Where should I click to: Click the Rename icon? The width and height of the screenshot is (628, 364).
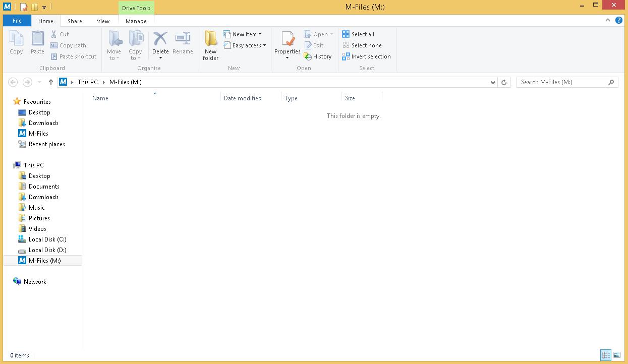pyautogui.click(x=183, y=38)
